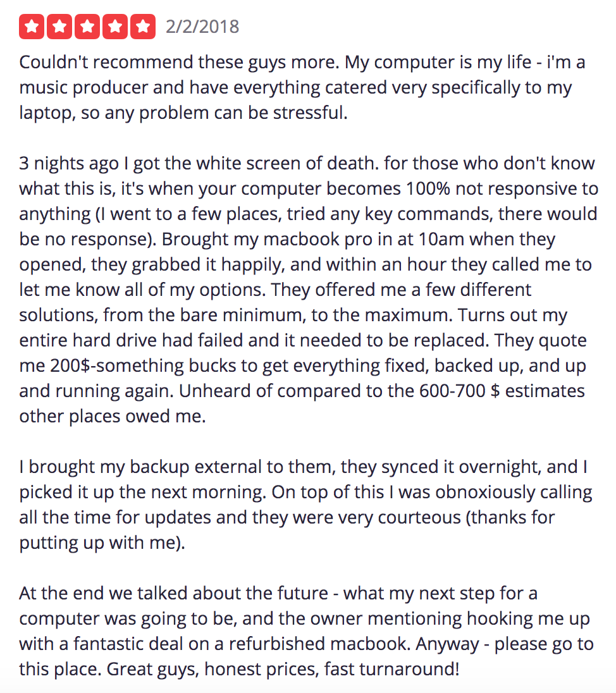
Task: Click the words "macbook pro" in the review
Action: (x=318, y=240)
